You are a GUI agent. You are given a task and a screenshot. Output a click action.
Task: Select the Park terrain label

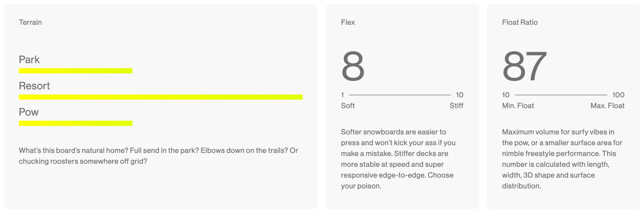tap(29, 59)
